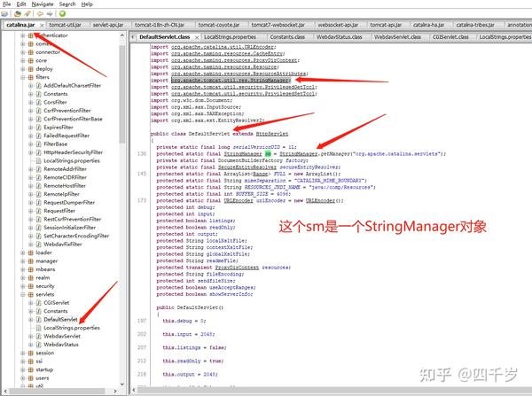Follow the SecureEntityResolver type link
The image size is (532, 396).
247,167
